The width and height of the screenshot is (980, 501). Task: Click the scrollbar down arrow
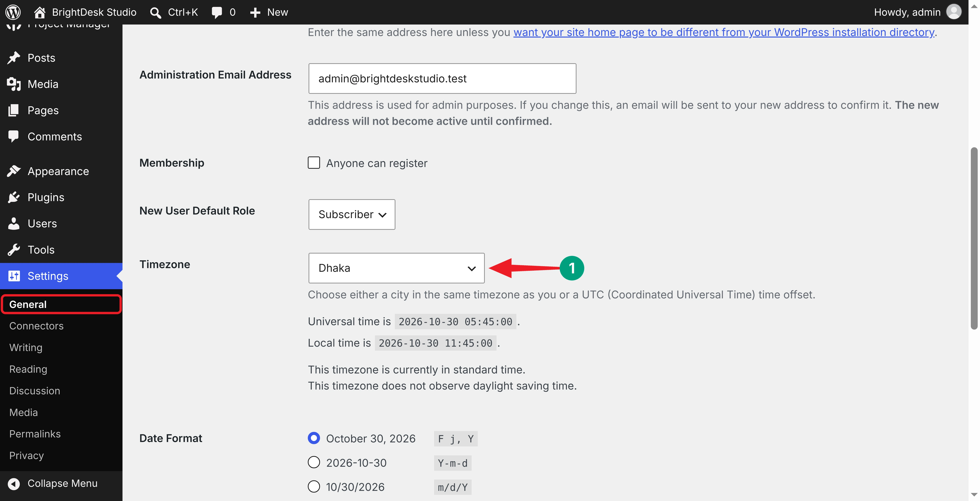974,495
